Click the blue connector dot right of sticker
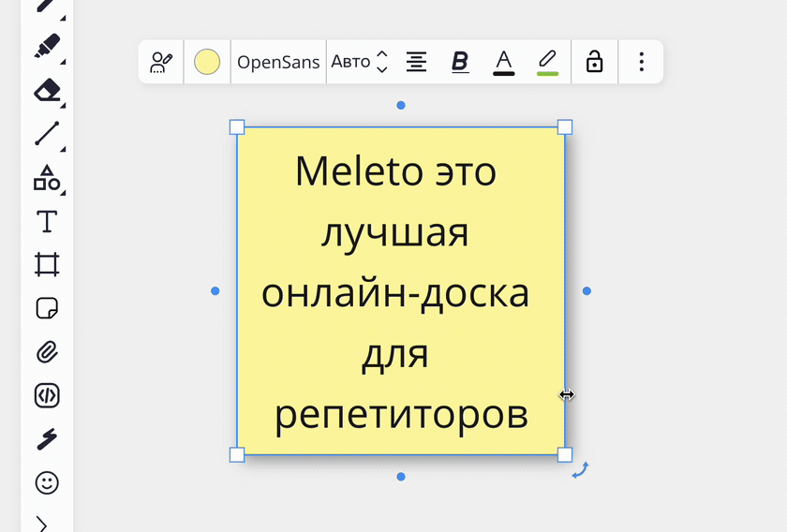This screenshot has width=787, height=532. 587,291
